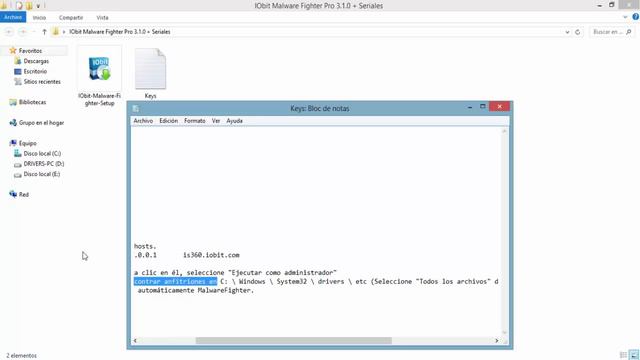Minimize the Notepad window

point(470,107)
